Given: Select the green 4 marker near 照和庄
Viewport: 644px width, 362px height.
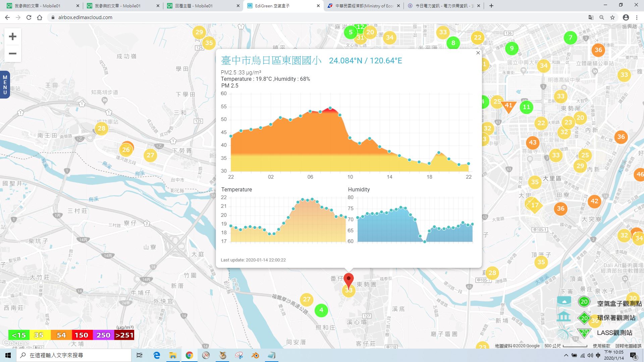Looking at the screenshot, I should click(x=321, y=310).
